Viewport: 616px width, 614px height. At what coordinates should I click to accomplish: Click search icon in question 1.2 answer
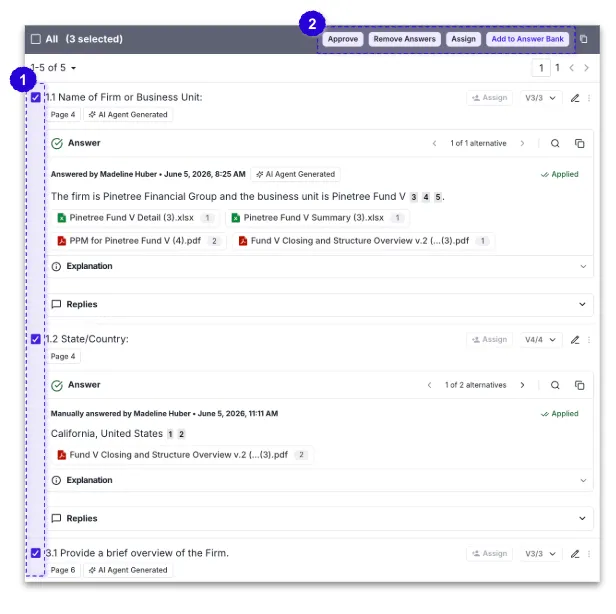click(555, 385)
